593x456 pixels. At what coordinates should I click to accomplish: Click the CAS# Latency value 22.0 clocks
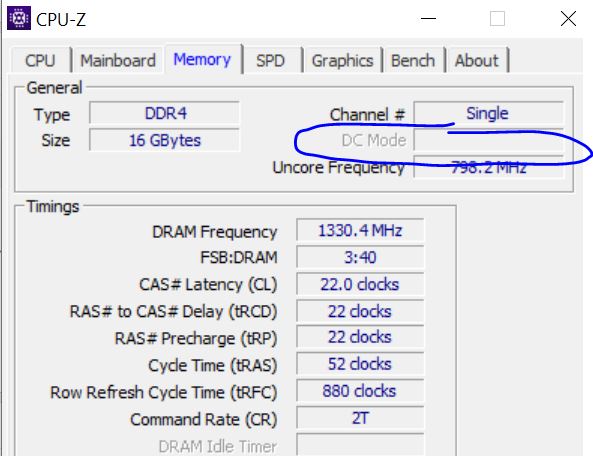[x=360, y=284]
